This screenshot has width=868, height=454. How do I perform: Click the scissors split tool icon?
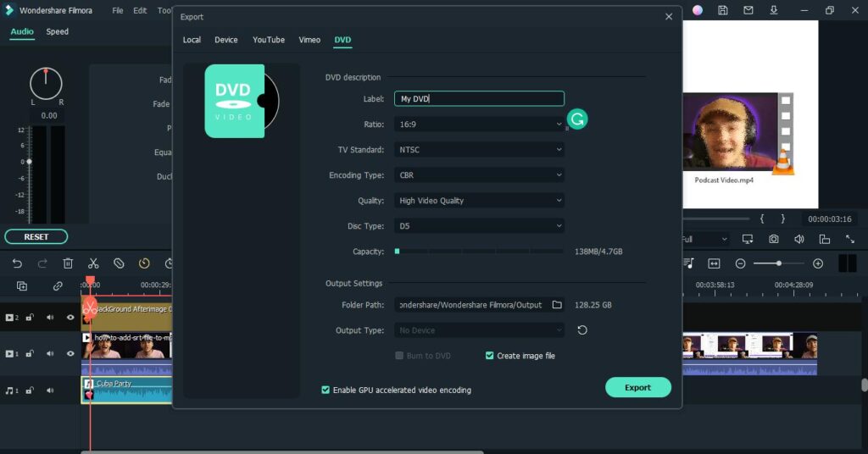point(93,263)
